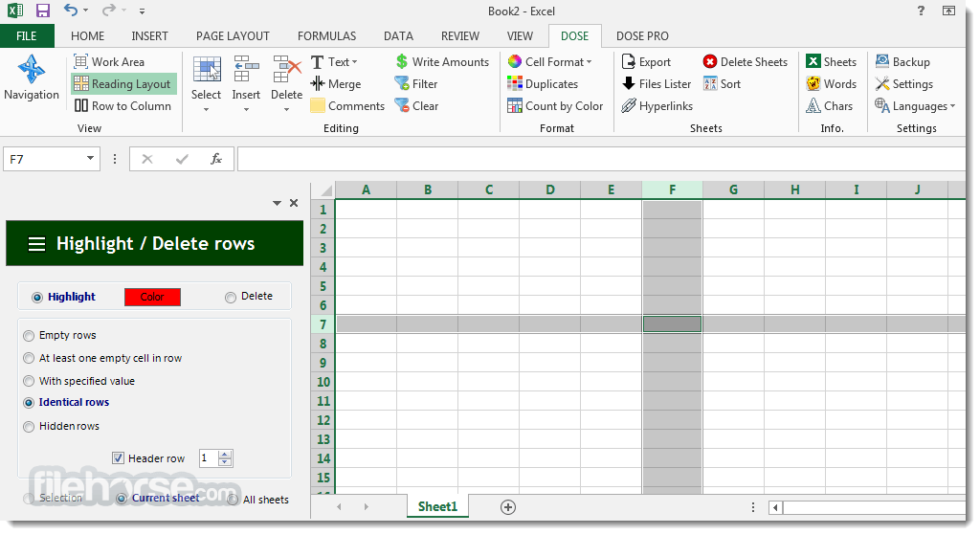Select row 10 header
The width and height of the screenshot is (980, 535).
pos(323,382)
